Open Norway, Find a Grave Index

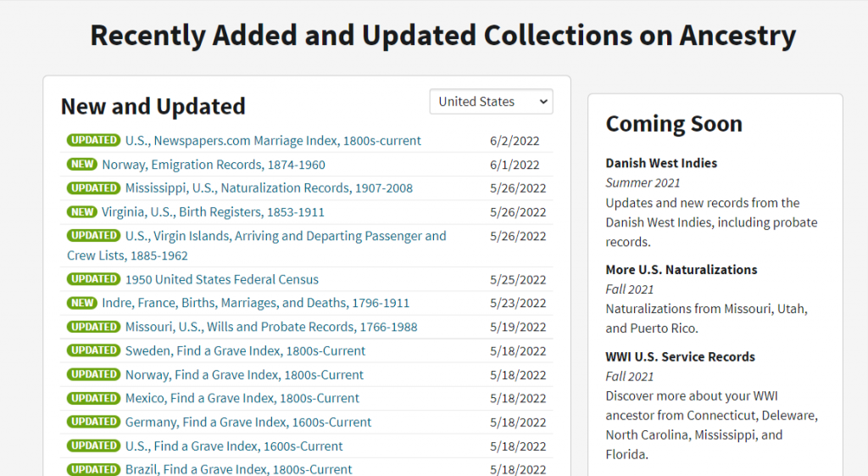[x=244, y=374]
